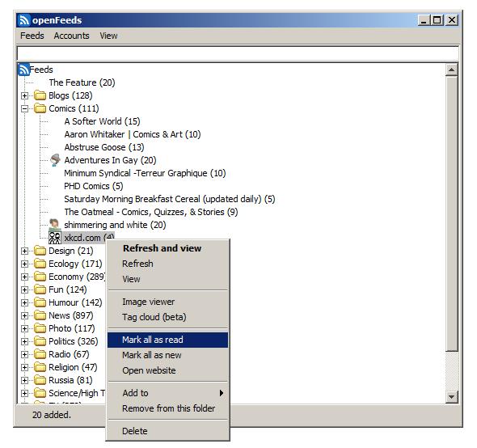Select Remove from this folder

pos(168,408)
